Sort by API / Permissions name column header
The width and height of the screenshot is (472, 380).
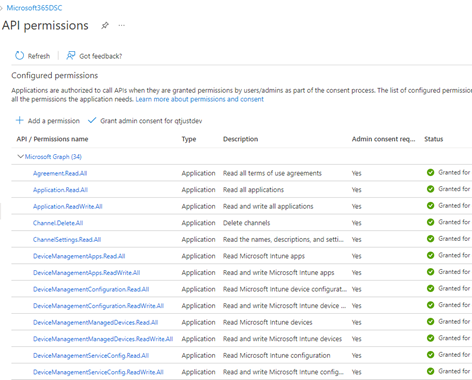[52, 139]
